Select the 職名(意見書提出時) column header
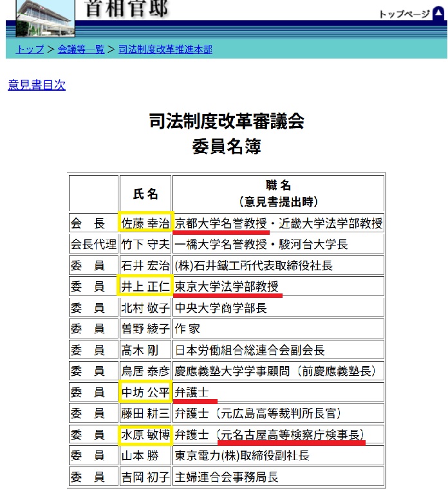The image size is (448, 491). pyautogui.click(x=278, y=193)
